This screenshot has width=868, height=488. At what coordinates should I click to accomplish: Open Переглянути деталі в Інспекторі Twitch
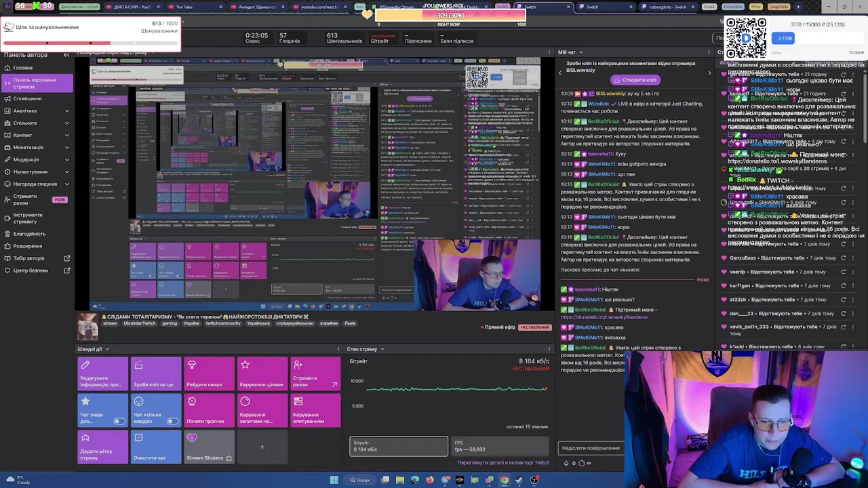503,463
